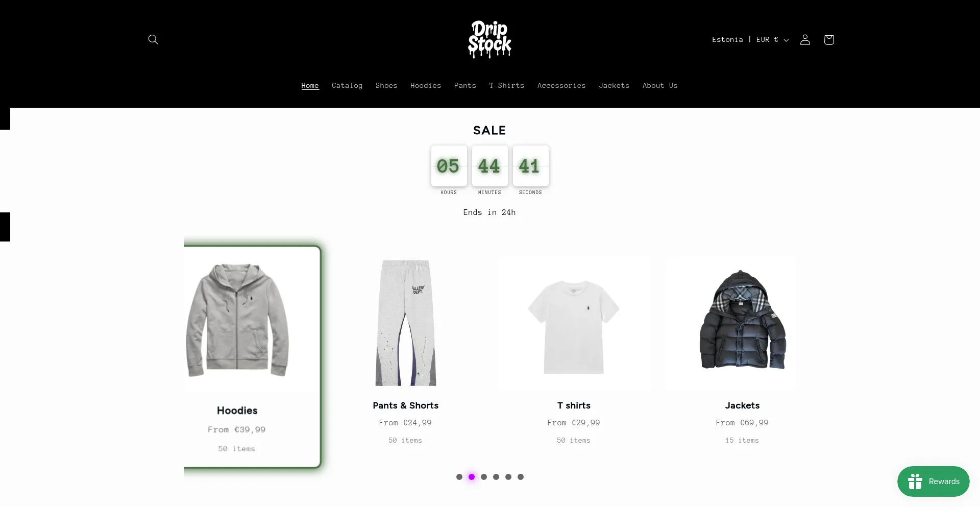The height and width of the screenshot is (507, 980).
Task: Select the fourth carousel dot
Action: click(496, 477)
